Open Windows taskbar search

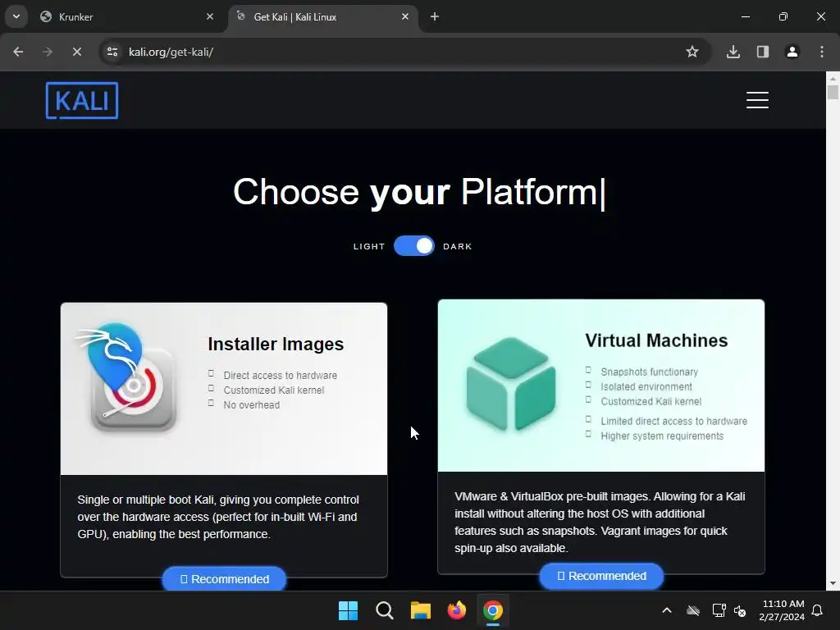(x=384, y=610)
